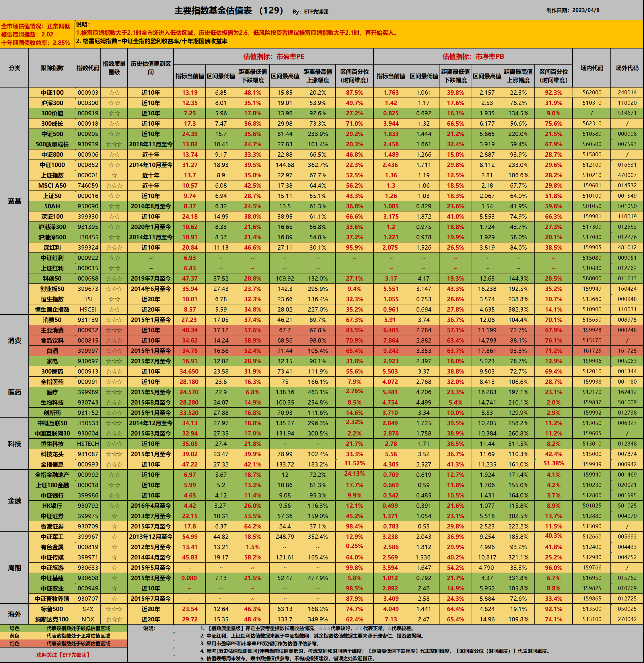Screen dimensions: 644x663
Task: Click the star rating for 恒生科技
Action: click(114, 444)
